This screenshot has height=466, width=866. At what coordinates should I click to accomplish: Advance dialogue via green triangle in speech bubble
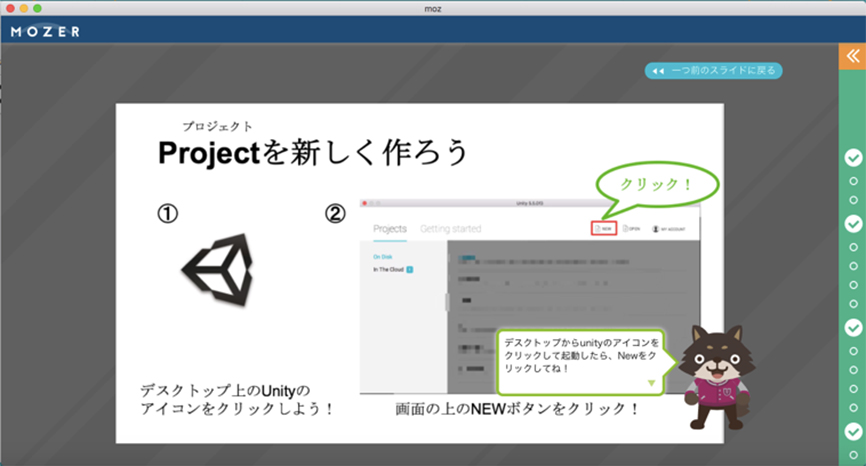click(652, 383)
